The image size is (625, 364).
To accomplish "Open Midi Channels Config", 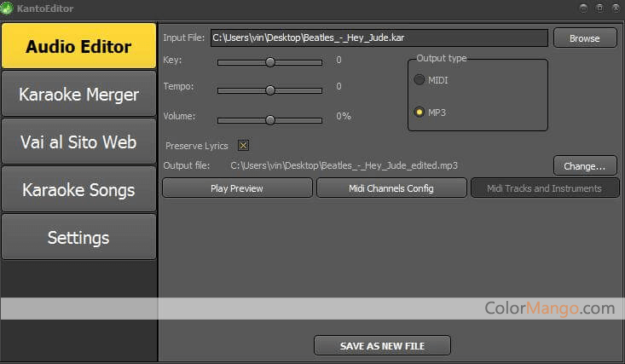I will click(391, 188).
